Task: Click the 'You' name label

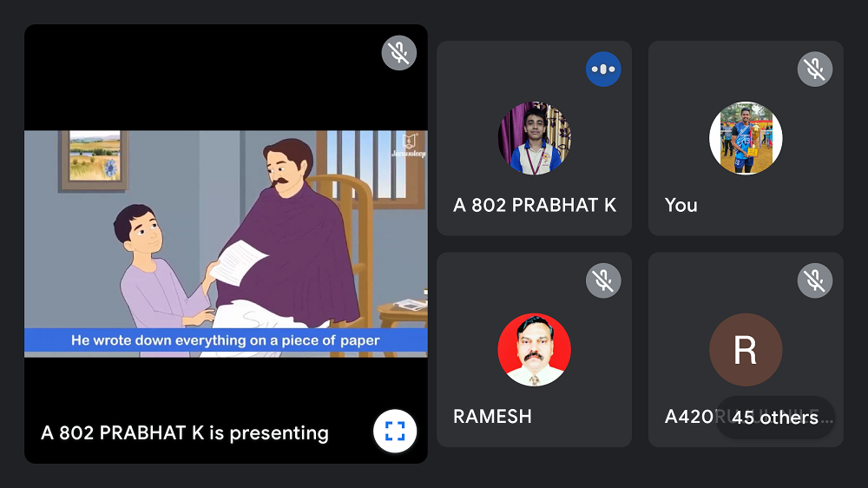Action: [x=681, y=206]
